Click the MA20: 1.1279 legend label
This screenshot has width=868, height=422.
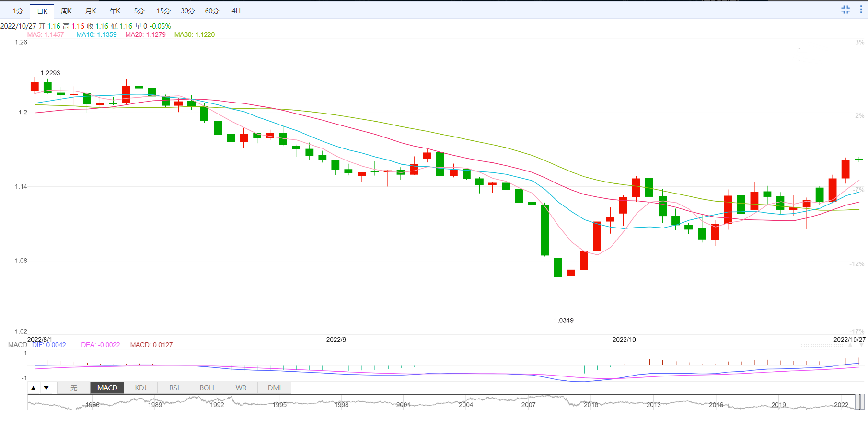coord(145,34)
